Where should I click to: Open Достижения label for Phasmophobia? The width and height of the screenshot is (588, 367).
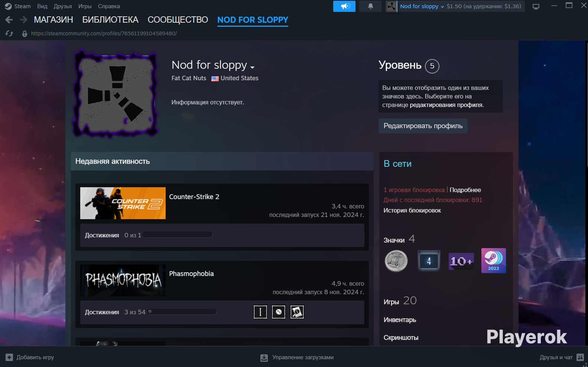pos(102,312)
